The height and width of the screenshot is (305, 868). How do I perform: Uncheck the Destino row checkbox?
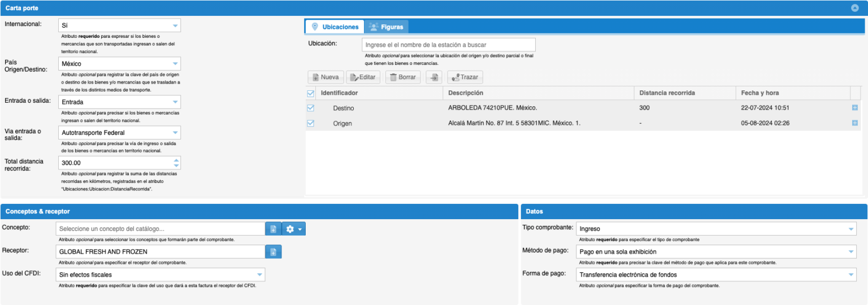(310, 108)
